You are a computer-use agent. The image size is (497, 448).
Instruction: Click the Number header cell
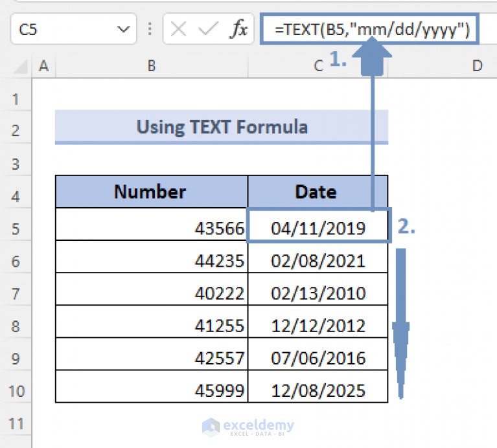coord(152,192)
